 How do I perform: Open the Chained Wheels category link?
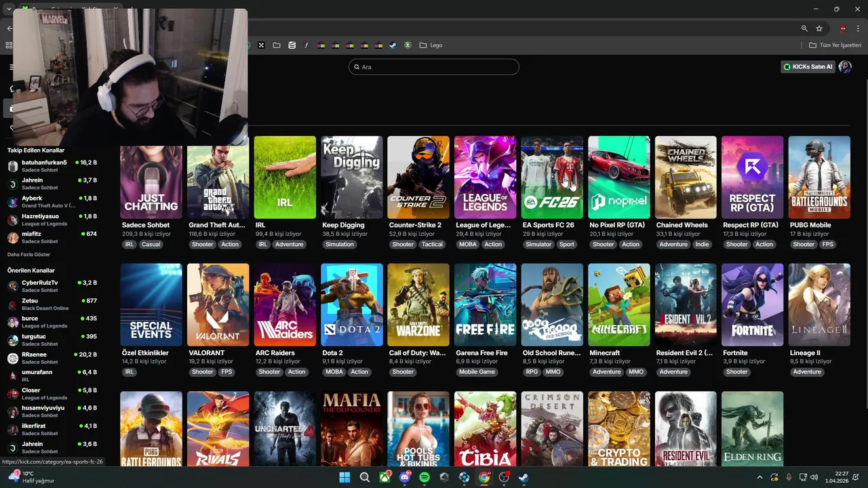(x=682, y=225)
